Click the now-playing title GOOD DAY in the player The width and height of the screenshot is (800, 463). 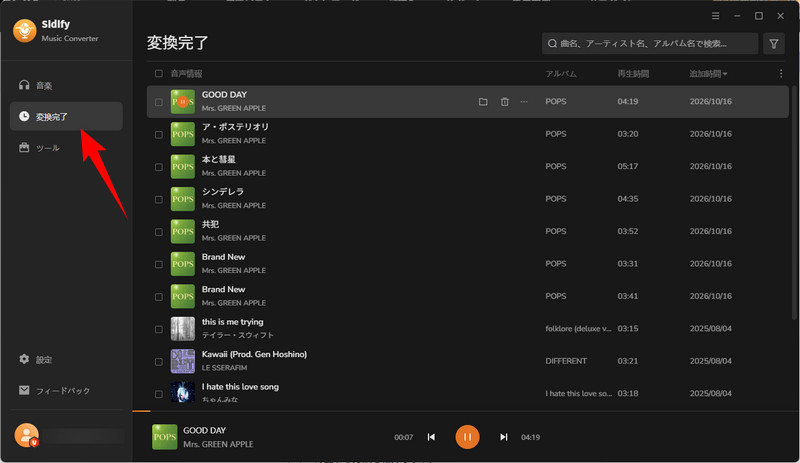[x=205, y=430]
